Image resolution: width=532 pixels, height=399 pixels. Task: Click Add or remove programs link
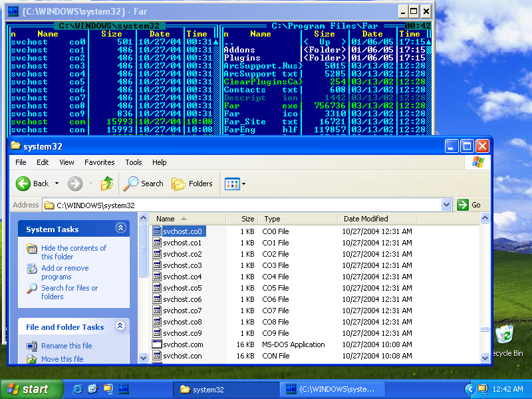click(65, 272)
